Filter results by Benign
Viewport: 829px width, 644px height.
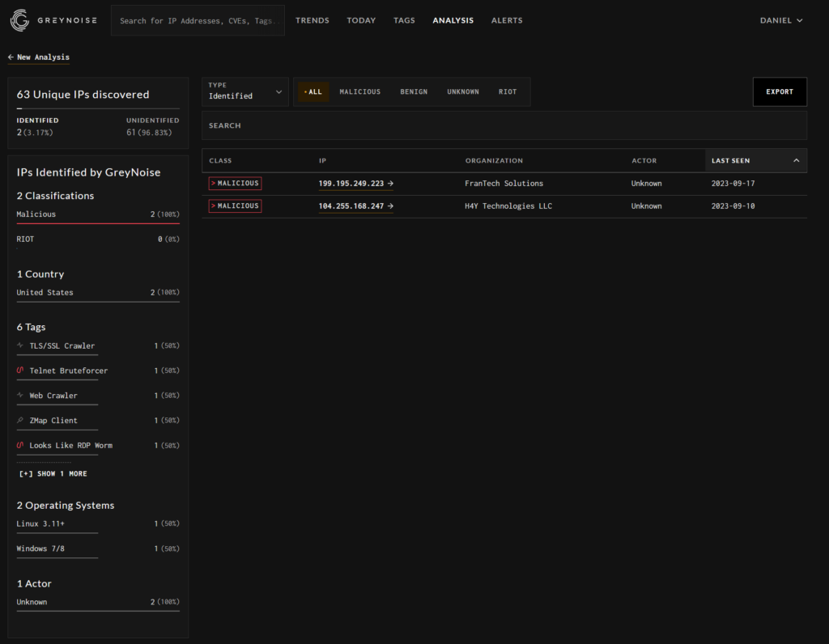click(414, 92)
